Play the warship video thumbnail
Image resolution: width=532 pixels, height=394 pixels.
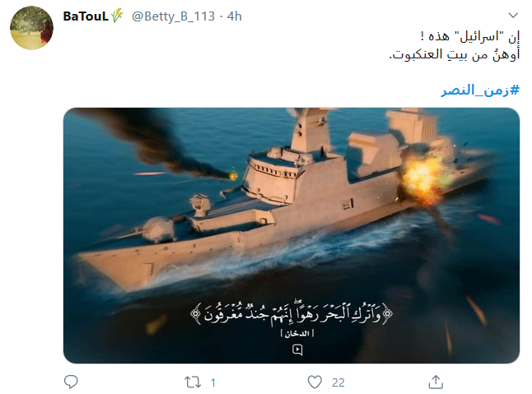point(292,235)
